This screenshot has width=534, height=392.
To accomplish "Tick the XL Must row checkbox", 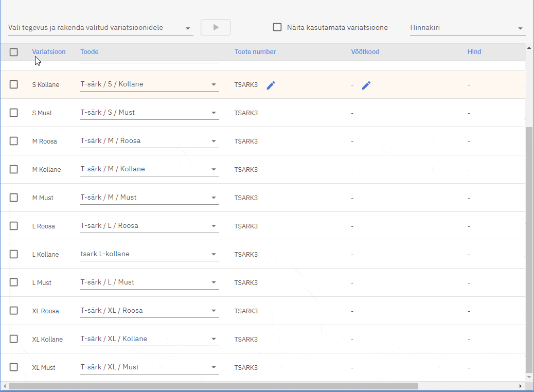I will [14, 367].
